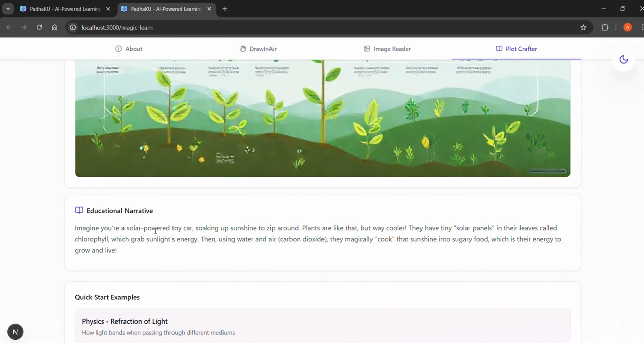Go back to the previous page
The width and height of the screenshot is (644, 343).
tap(9, 27)
